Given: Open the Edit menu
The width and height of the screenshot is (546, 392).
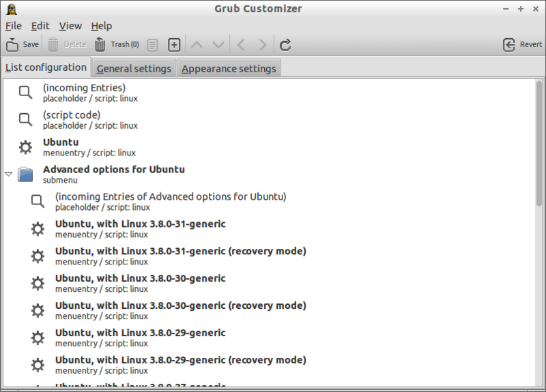Looking at the screenshot, I should [40, 26].
